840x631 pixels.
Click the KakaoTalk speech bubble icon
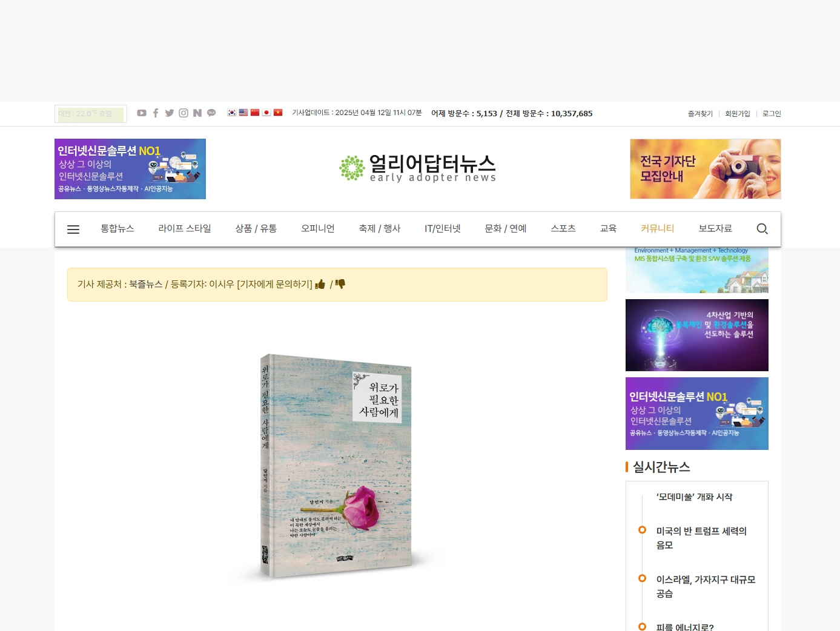coord(211,113)
